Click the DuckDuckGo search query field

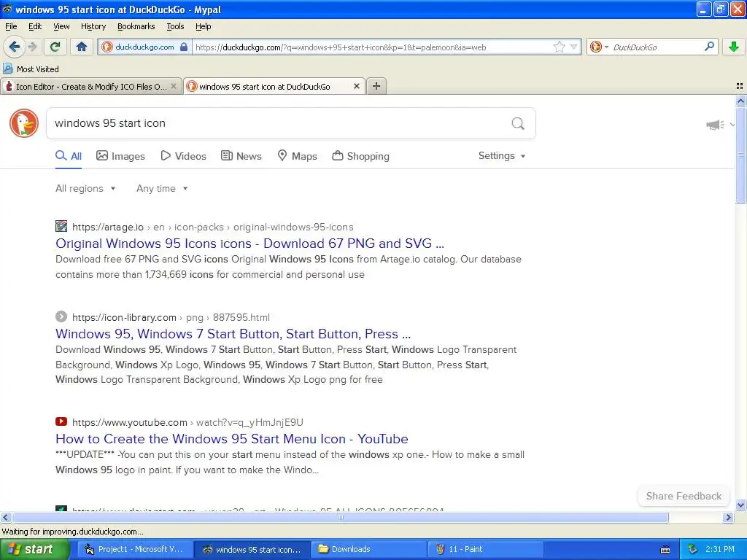click(x=279, y=123)
